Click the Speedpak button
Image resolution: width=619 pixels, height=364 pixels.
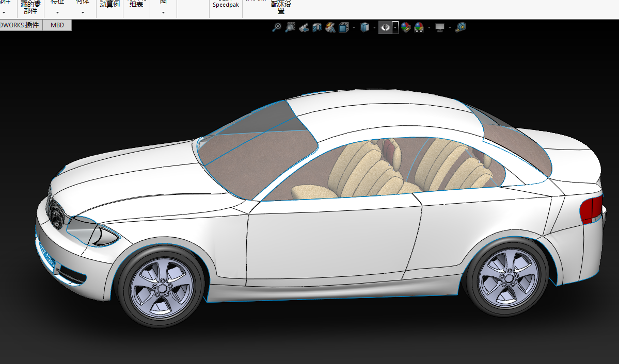coord(226,5)
